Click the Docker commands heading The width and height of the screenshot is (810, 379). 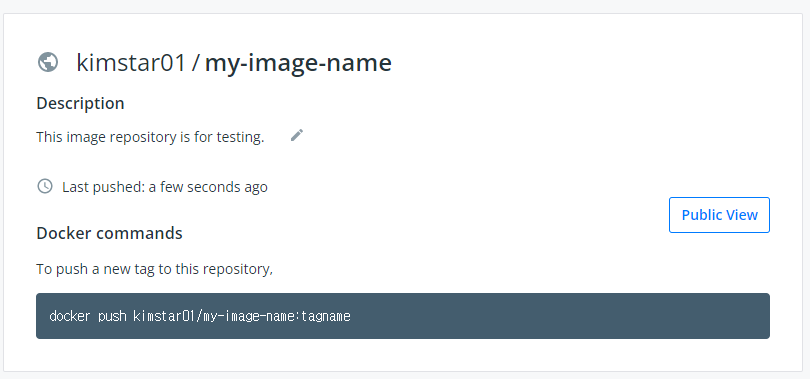coord(109,233)
